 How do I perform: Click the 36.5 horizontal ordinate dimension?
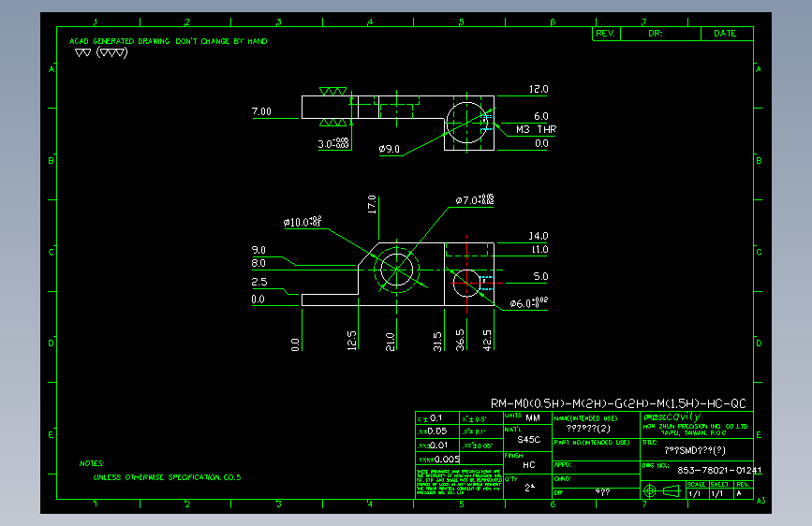(x=460, y=340)
